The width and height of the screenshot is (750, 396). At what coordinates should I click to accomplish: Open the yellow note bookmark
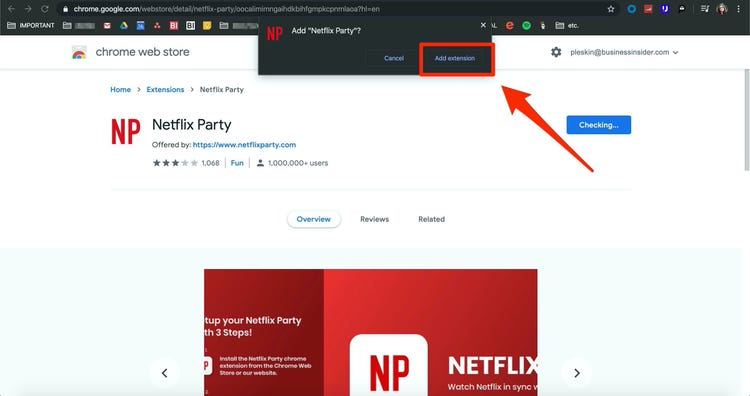(207, 25)
